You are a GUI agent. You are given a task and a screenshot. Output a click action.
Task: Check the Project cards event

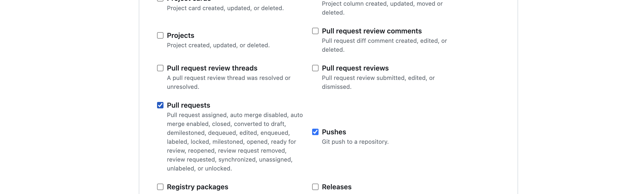pos(160,0)
